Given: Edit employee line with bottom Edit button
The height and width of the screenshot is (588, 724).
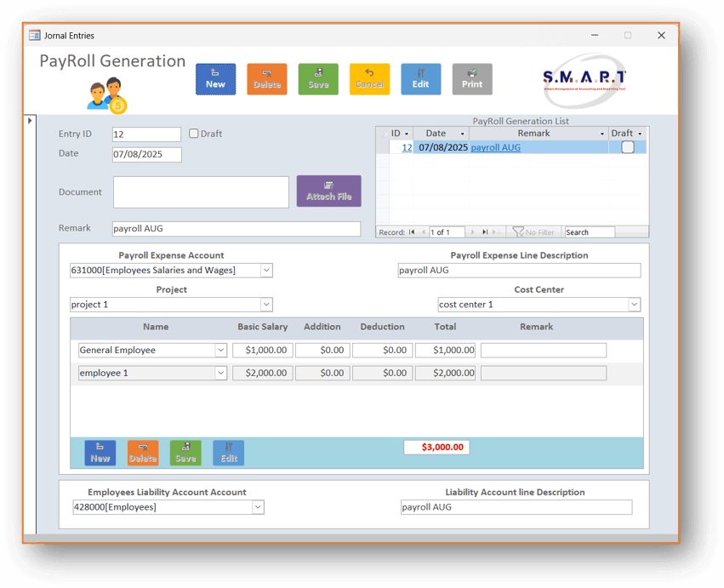Looking at the screenshot, I should pyautogui.click(x=229, y=453).
